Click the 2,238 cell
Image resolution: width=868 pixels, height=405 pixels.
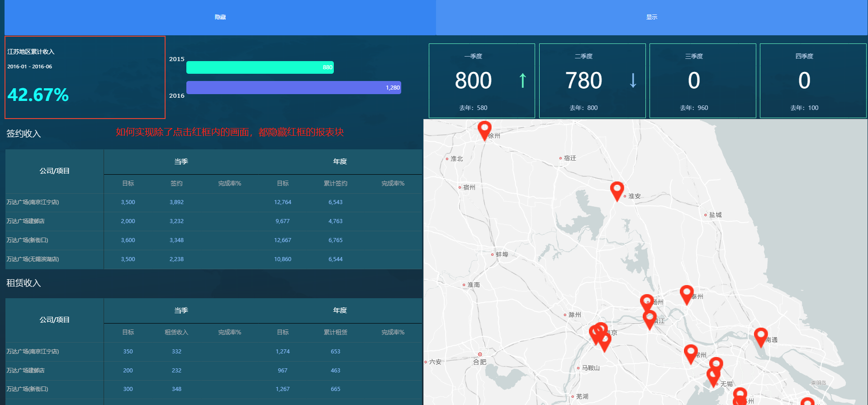click(x=176, y=259)
